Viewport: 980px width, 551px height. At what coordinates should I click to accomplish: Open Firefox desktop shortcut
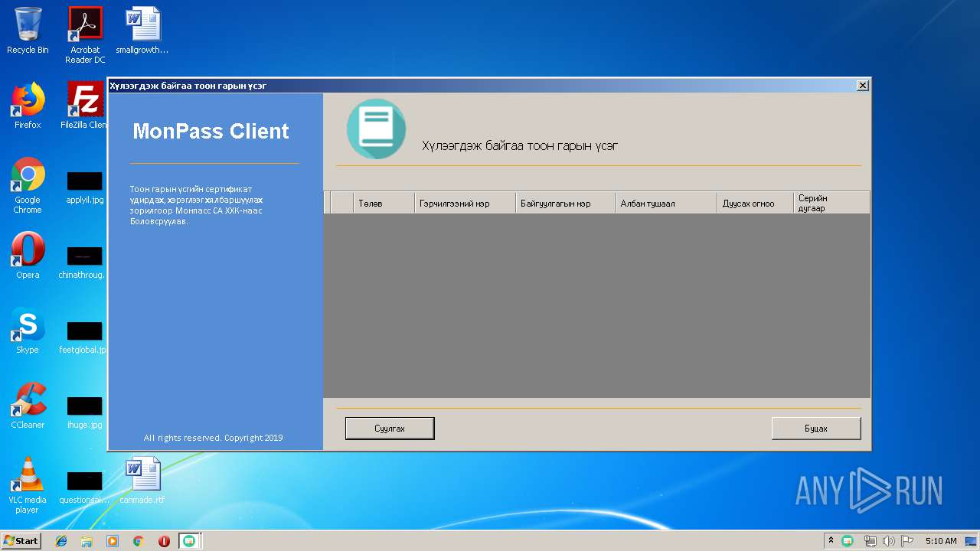[x=28, y=106]
